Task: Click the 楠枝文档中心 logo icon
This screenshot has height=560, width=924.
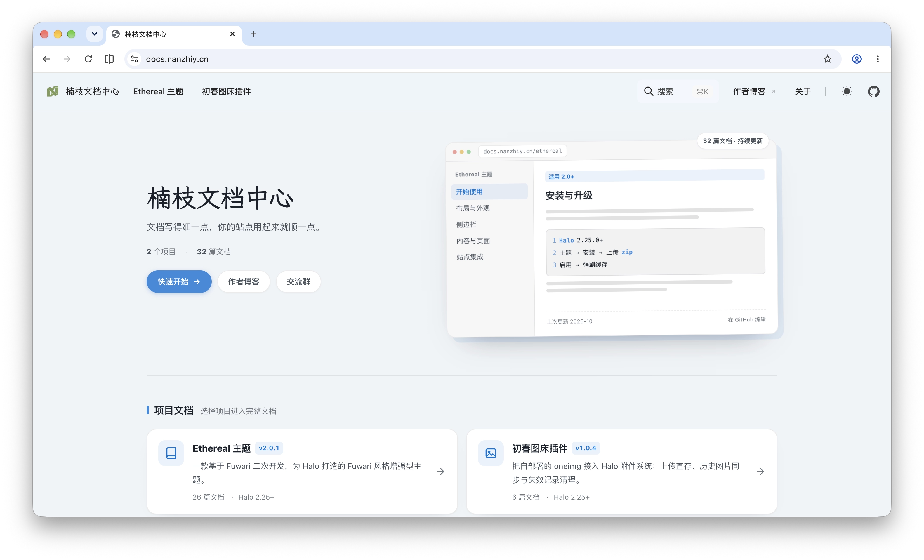Action: tap(53, 91)
